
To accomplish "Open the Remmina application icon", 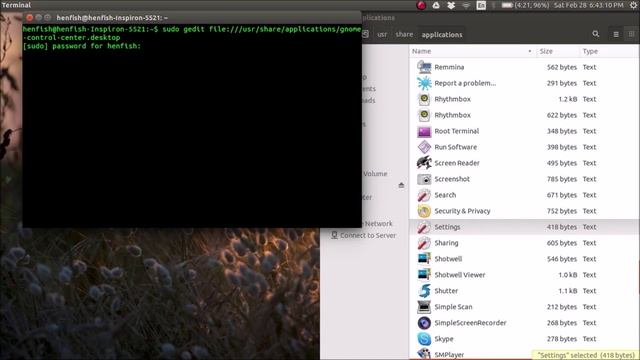I will pos(424,67).
